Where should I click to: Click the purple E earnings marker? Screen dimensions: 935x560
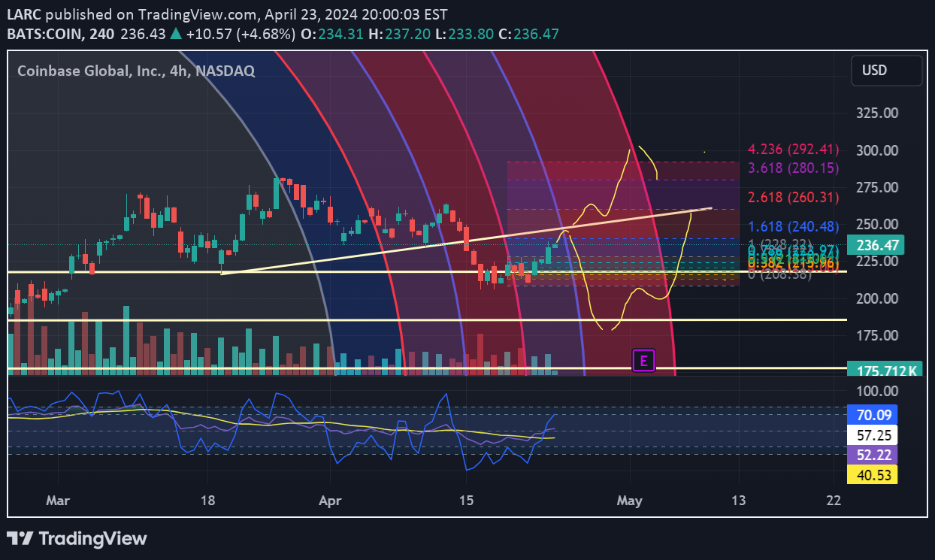(643, 361)
